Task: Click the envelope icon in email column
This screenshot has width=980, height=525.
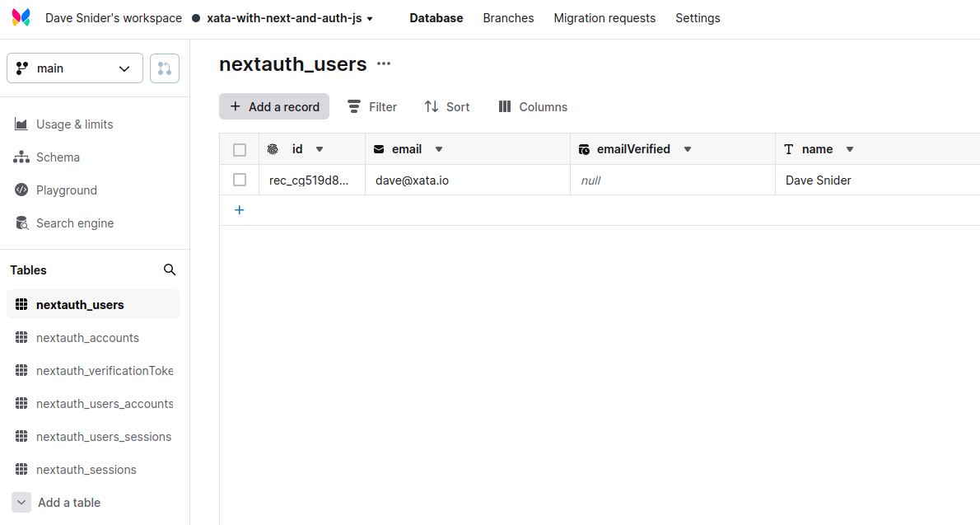Action: [379, 149]
